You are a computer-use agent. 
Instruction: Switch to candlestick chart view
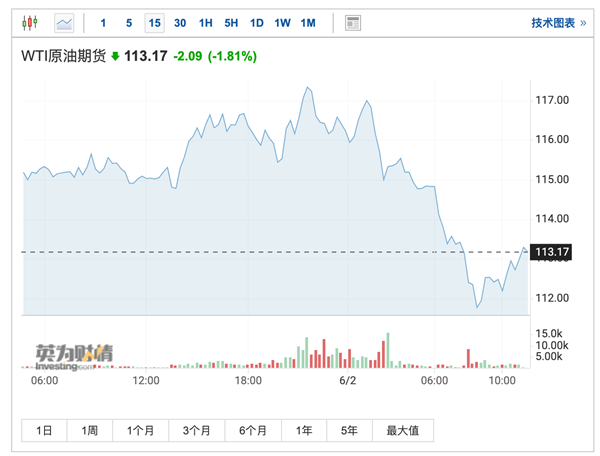pyautogui.click(x=30, y=23)
